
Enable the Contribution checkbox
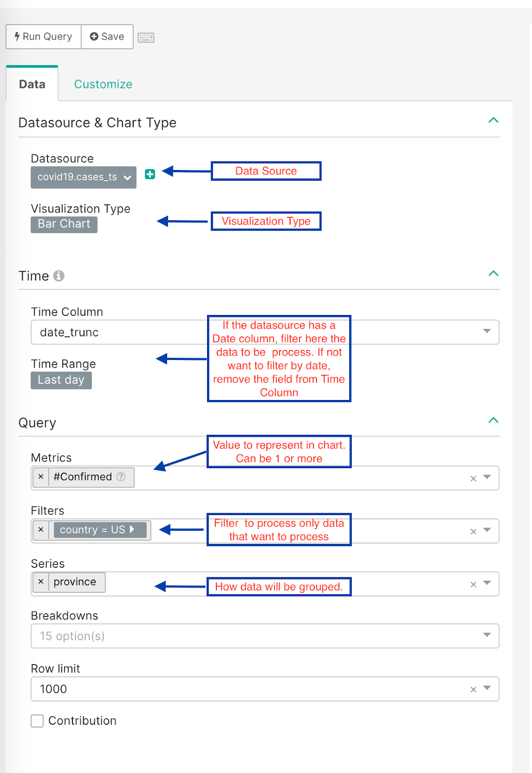point(37,721)
